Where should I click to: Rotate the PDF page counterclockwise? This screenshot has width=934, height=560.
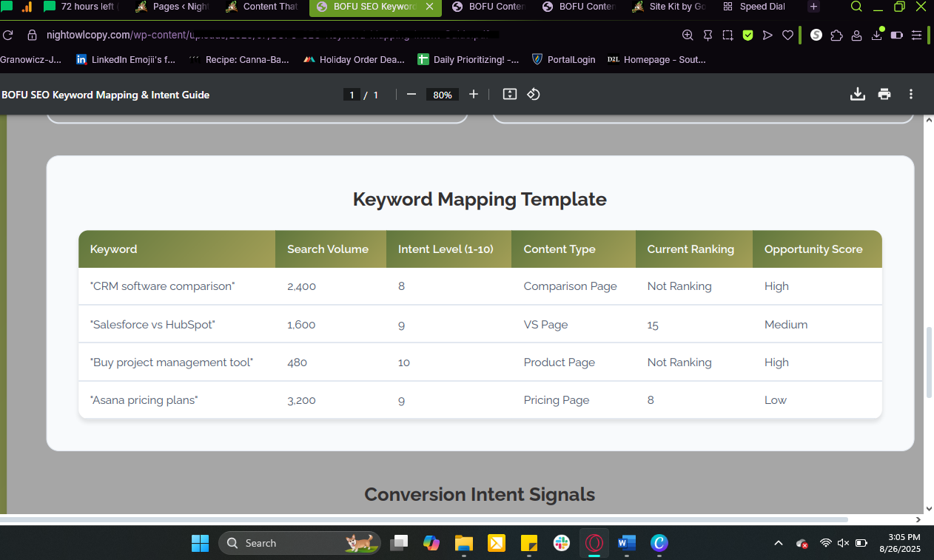tap(534, 95)
